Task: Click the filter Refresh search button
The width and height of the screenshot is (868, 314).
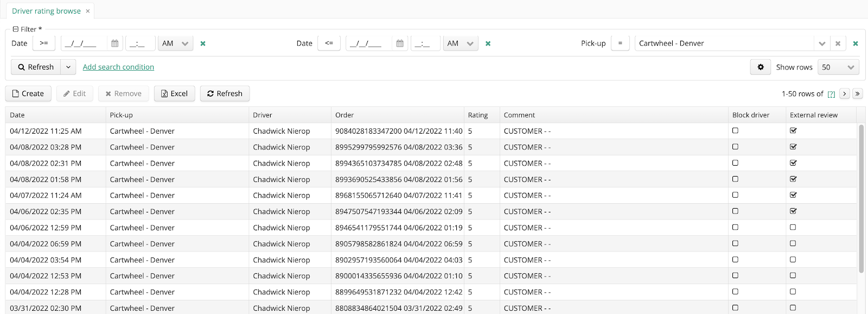Action: pyautogui.click(x=36, y=67)
